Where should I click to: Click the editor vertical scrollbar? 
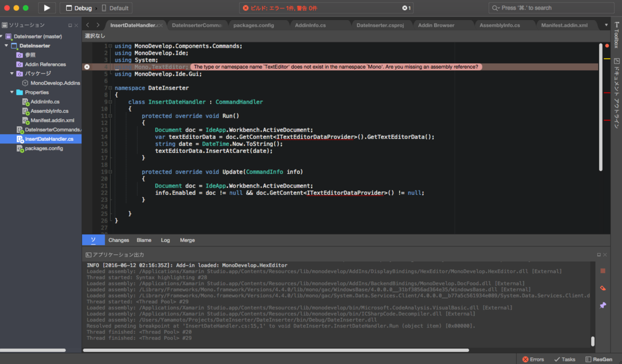pos(601,107)
